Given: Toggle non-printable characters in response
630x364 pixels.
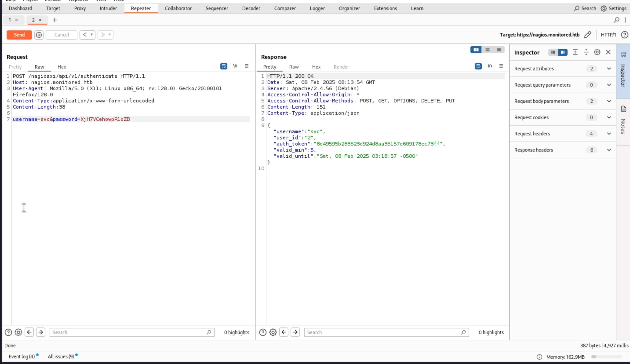Looking at the screenshot, I should (490, 66).
